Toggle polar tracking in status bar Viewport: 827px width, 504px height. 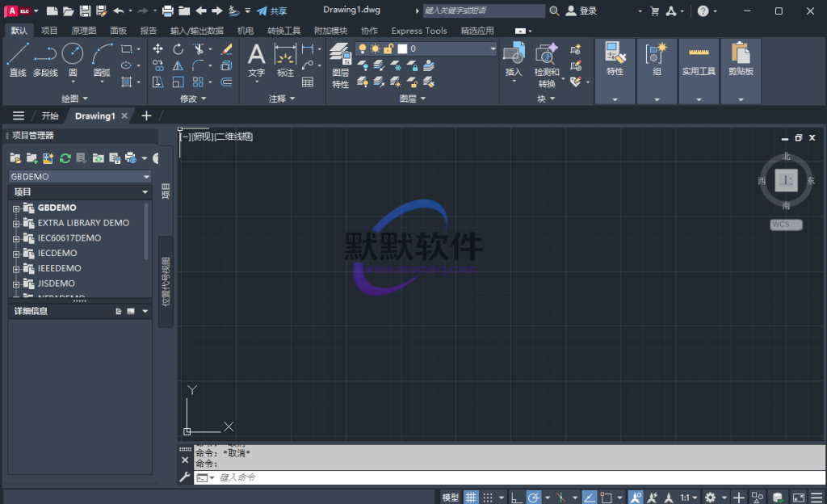coord(533,497)
